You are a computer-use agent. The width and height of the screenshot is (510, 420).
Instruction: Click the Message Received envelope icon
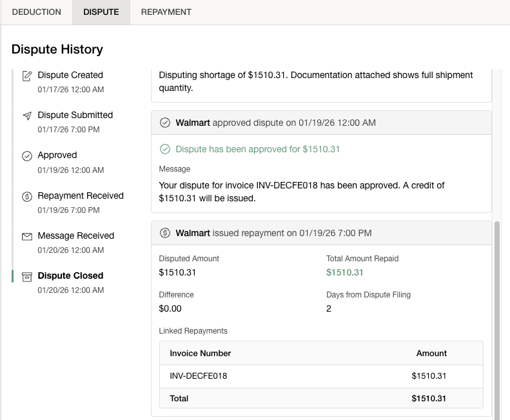click(27, 237)
